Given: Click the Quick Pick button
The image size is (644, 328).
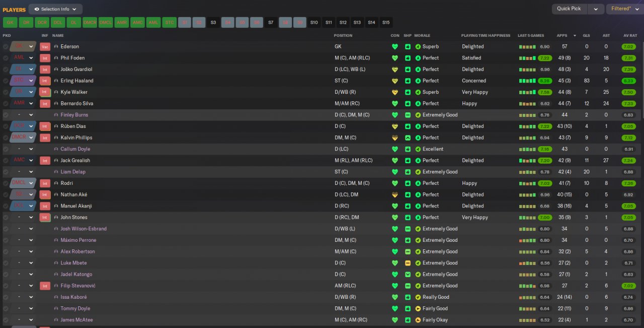Looking at the screenshot, I should click(x=569, y=9).
